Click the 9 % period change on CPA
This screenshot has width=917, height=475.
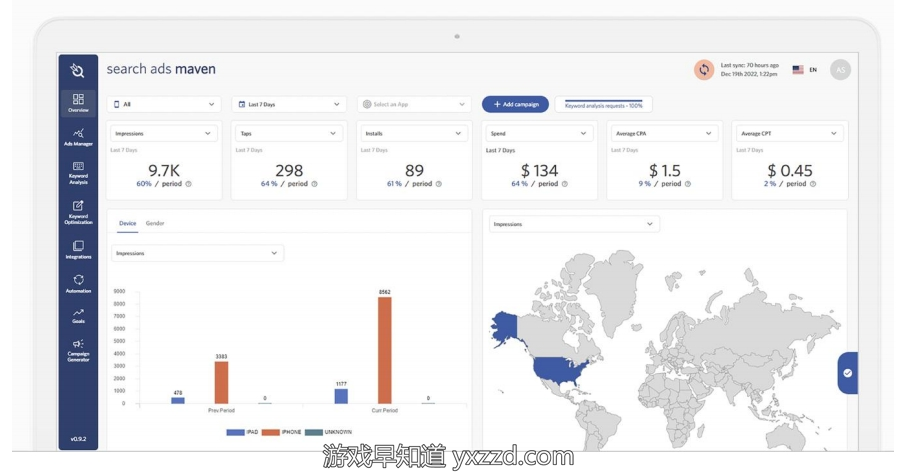644,184
